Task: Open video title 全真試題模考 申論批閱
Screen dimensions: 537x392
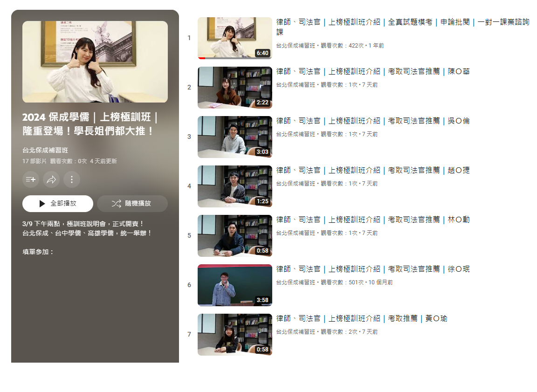Action: tap(403, 27)
